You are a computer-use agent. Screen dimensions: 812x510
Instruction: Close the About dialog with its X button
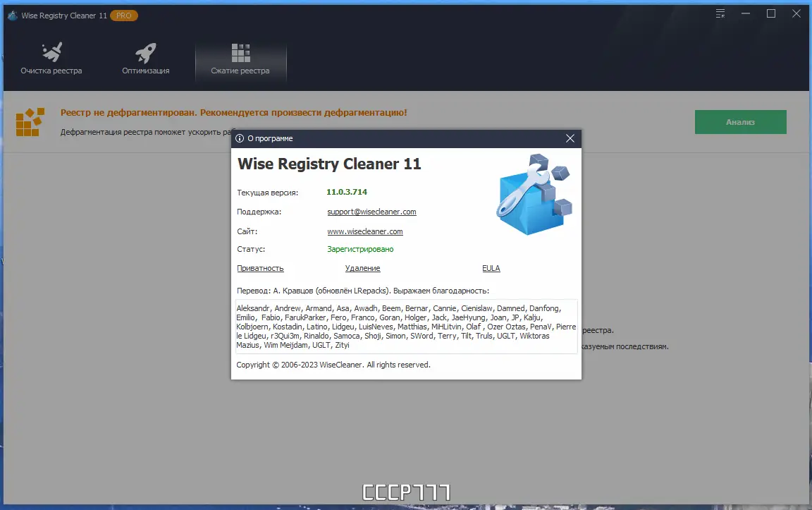click(x=570, y=138)
